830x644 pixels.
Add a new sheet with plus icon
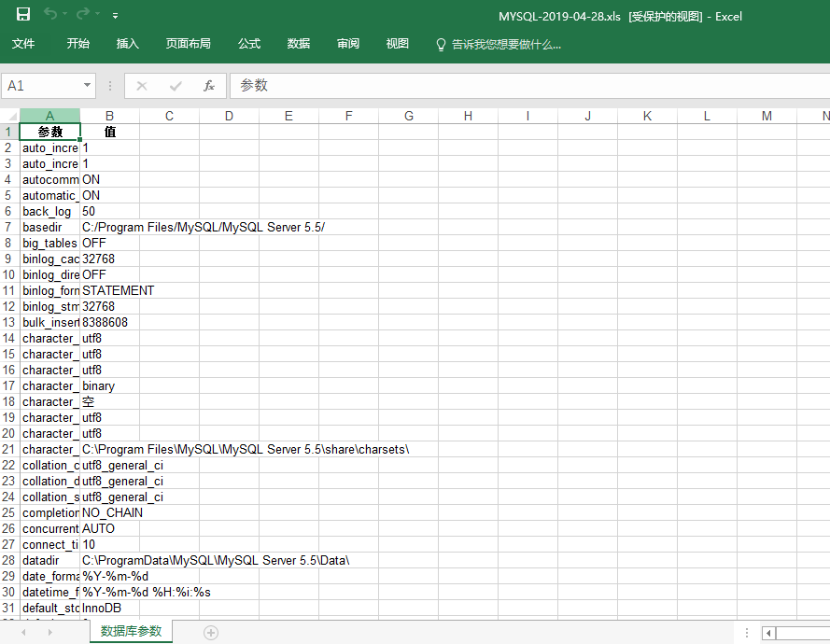point(211,632)
